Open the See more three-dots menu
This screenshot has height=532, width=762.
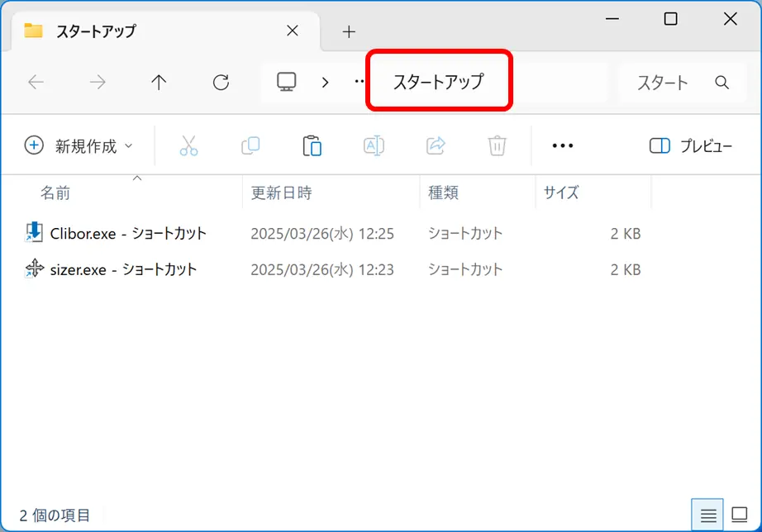pos(562,146)
